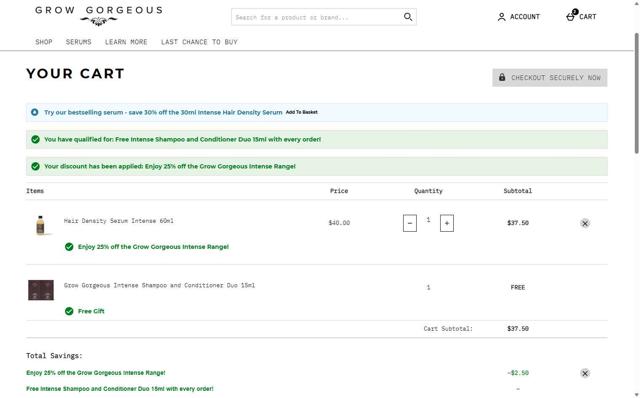
Task: Click the Cart Subtotal label
Action: point(448,329)
